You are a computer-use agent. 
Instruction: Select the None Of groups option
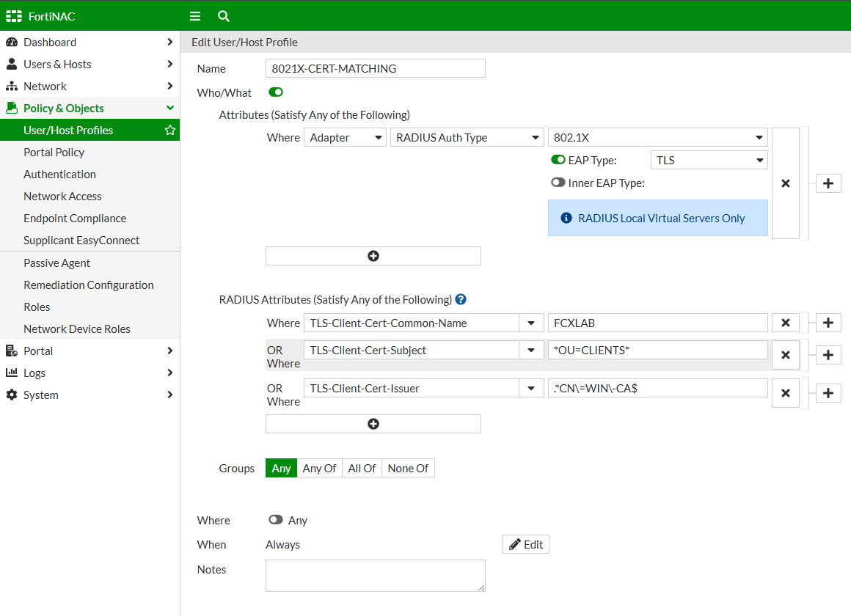[408, 469]
